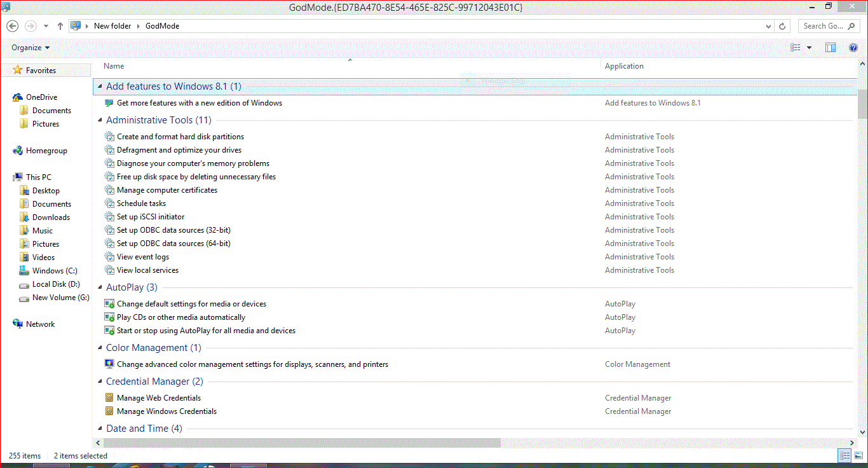
Task: Select Homegroup in the navigation pane
Action: tap(46, 151)
